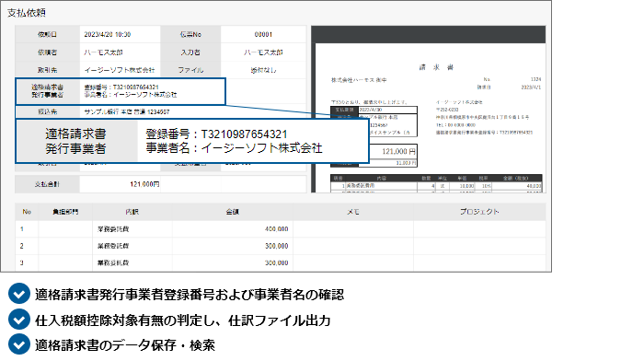Select the 伝票No value 00001

click(263, 35)
